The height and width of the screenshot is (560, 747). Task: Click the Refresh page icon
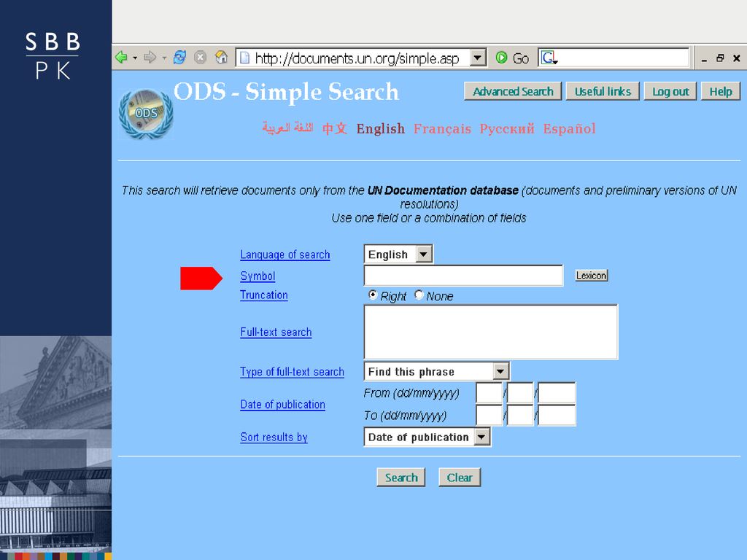coord(179,58)
